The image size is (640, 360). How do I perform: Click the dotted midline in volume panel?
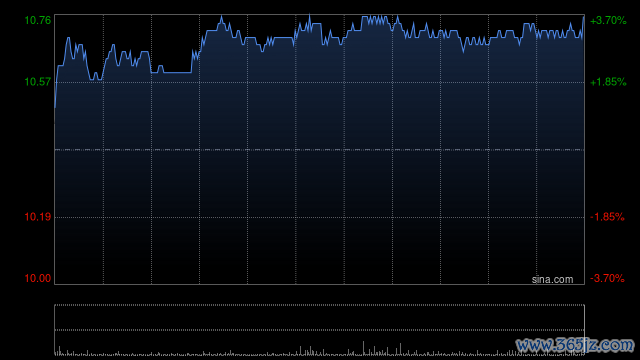tap(320, 330)
